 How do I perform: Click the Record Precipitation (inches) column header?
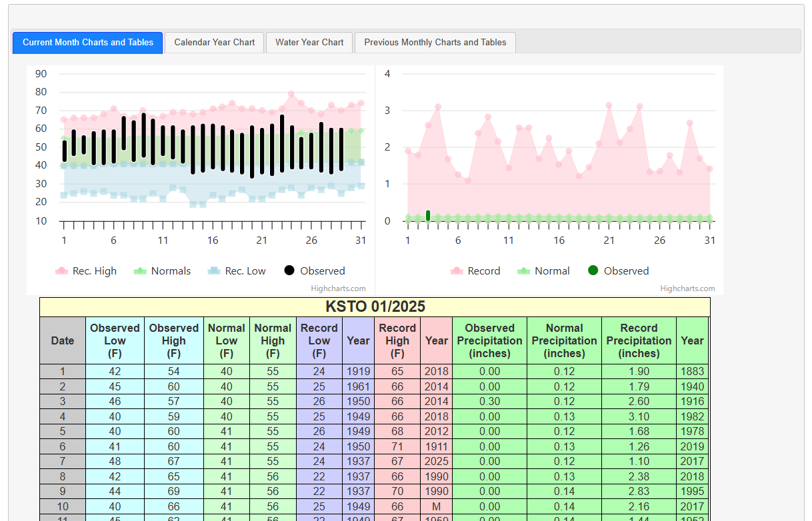click(639, 340)
